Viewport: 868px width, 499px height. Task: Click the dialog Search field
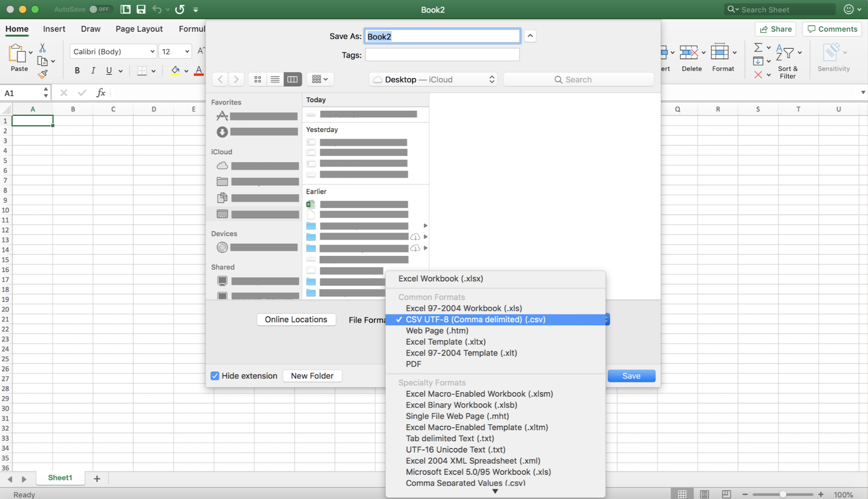[x=578, y=79]
